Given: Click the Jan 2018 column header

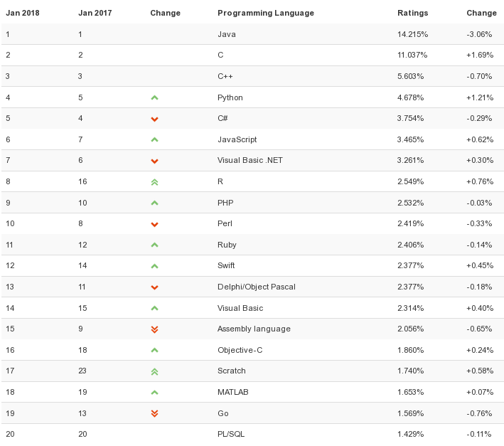Looking at the screenshot, I should 22,13.
